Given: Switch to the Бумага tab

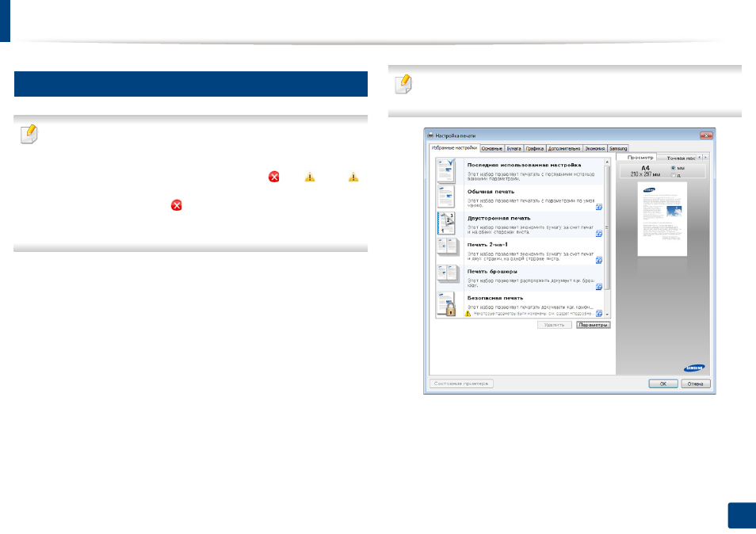Looking at the screenshot, I should coord(514,148).
